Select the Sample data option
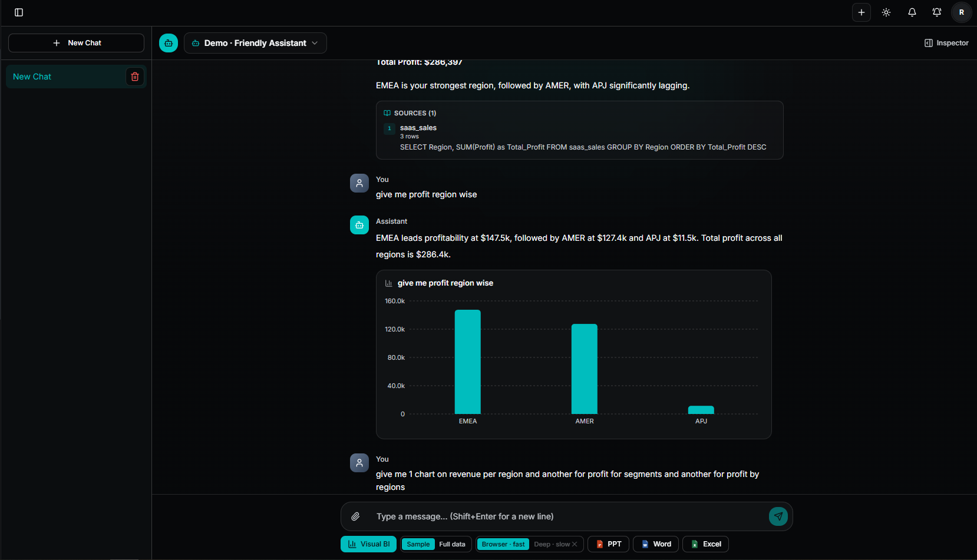Image resolution: width=977 pixels, height=560 pixels. [418, 544]
